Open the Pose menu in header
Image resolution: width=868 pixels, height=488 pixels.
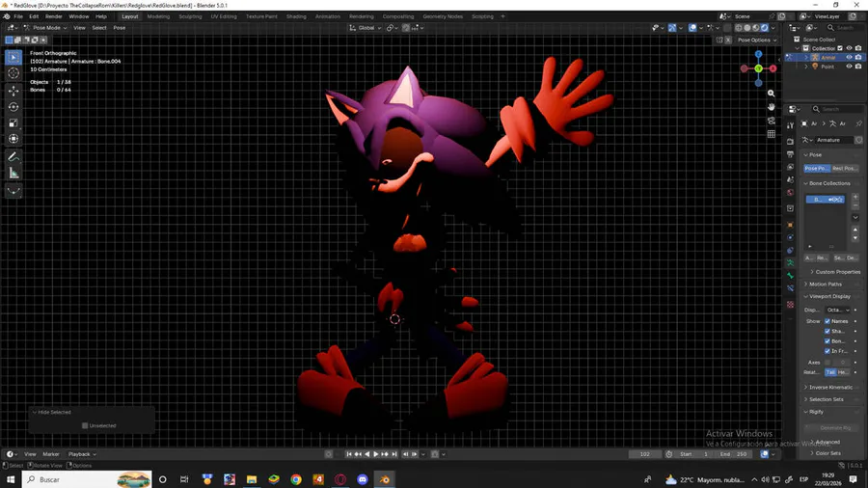coord(119,28)
